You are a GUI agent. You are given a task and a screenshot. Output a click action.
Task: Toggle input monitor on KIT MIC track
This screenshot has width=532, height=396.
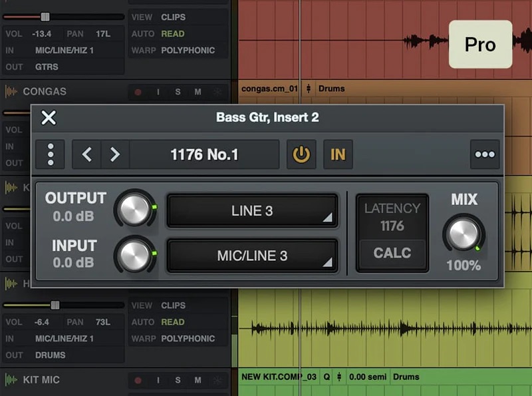158,381
